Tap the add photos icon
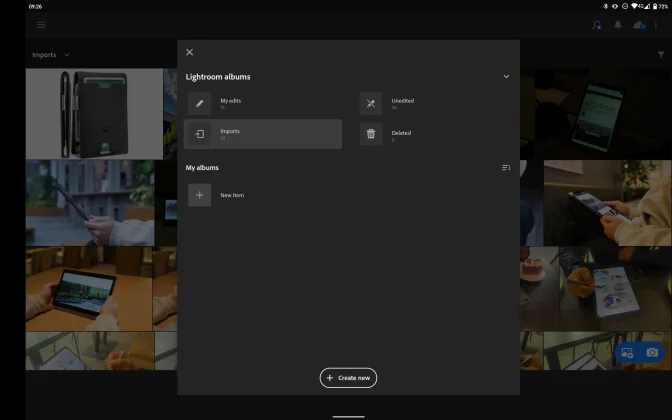 tap(627, 353)
